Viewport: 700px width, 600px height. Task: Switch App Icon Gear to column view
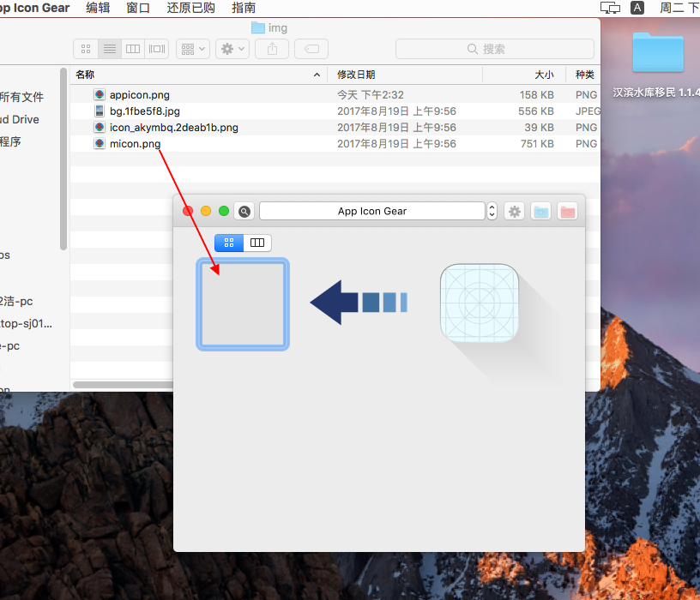(x=256, y=243)
